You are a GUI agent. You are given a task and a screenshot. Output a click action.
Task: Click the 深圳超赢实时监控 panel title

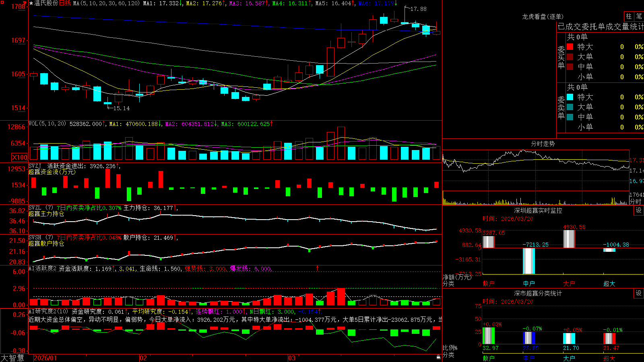coord(538,210)
